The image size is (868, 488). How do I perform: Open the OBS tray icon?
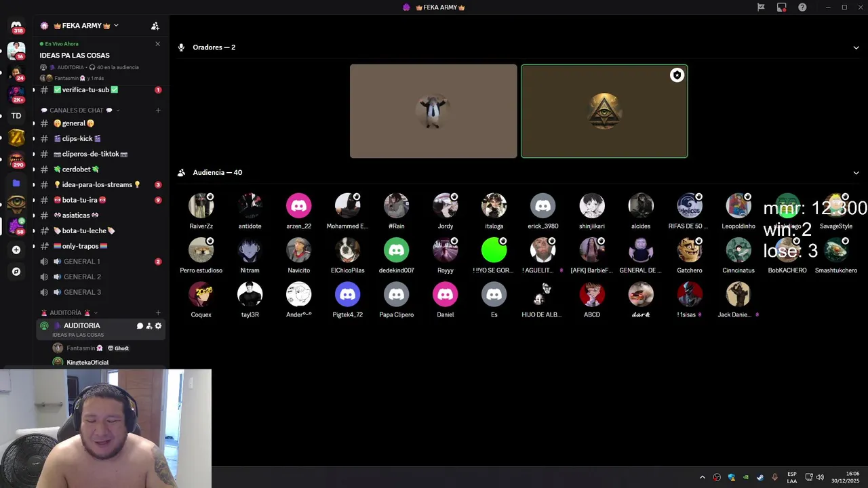[717, 477]
